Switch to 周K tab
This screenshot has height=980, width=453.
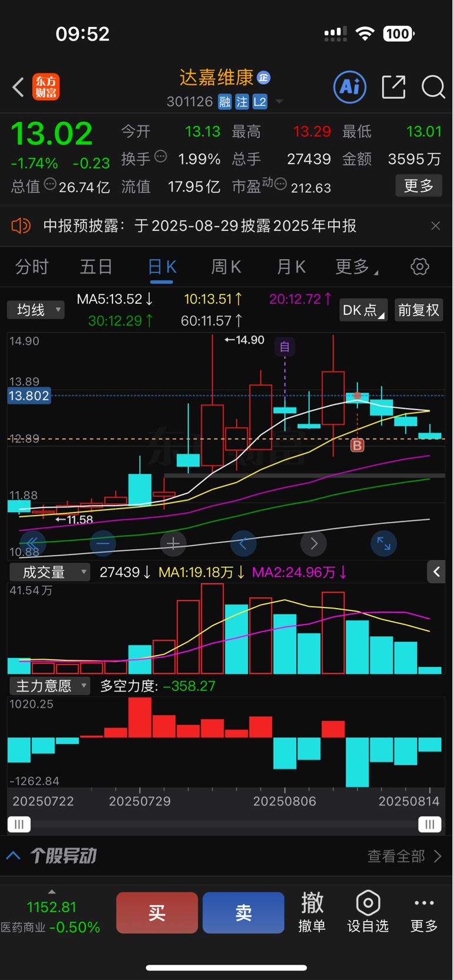pyautogui.click(x=226, y=267)
